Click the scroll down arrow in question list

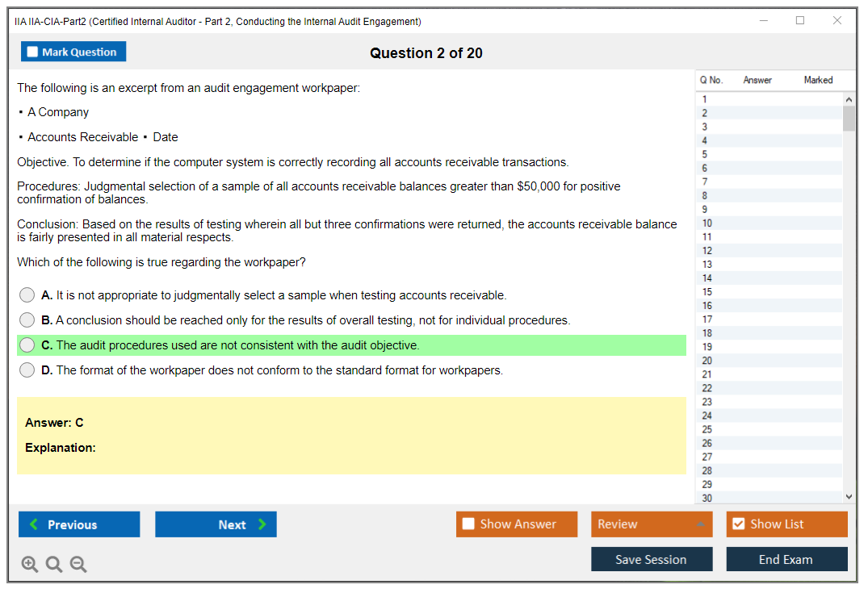pyautogui.click(x=848, y=497)
